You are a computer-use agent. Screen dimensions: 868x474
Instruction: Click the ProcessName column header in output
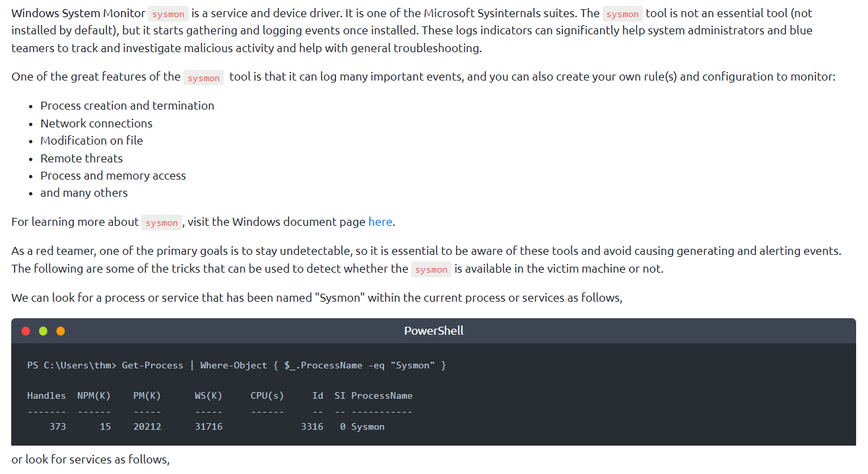(382, 395)
